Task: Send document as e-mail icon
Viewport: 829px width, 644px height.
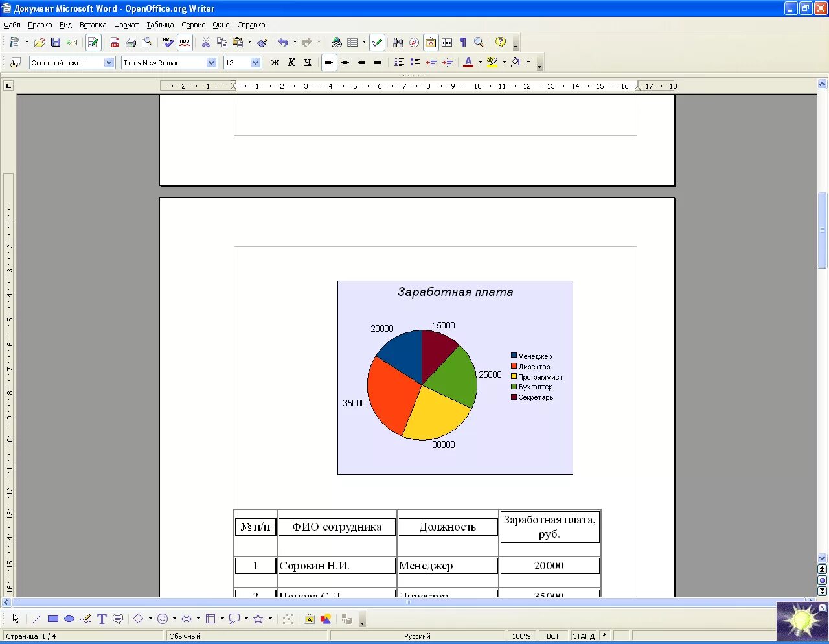Action: click(x=72, y=43)
